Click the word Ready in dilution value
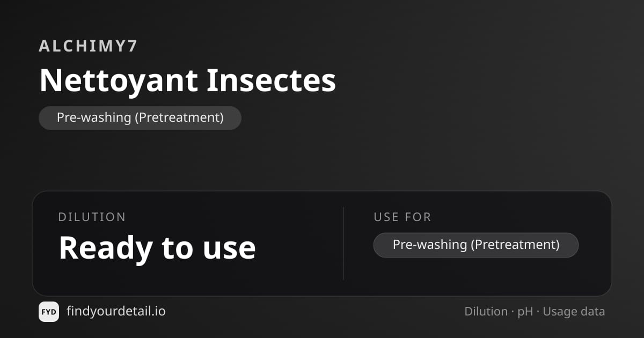 (x=105, y=249)
